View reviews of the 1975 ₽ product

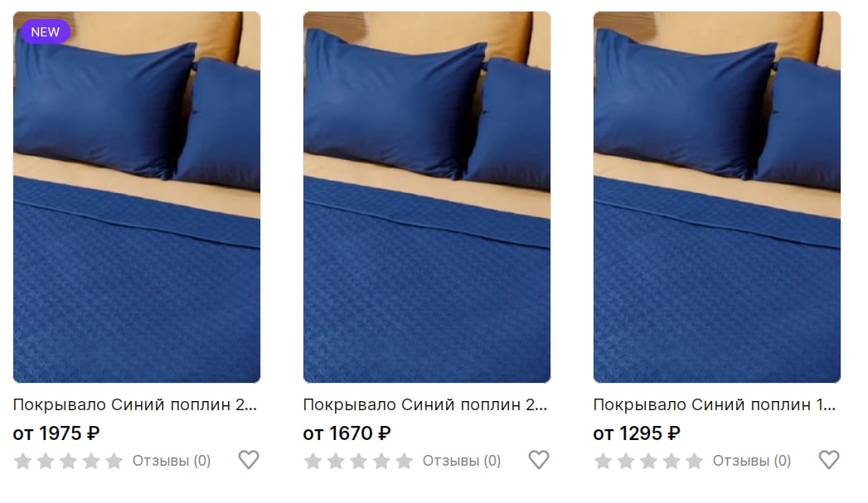point(172,461)
